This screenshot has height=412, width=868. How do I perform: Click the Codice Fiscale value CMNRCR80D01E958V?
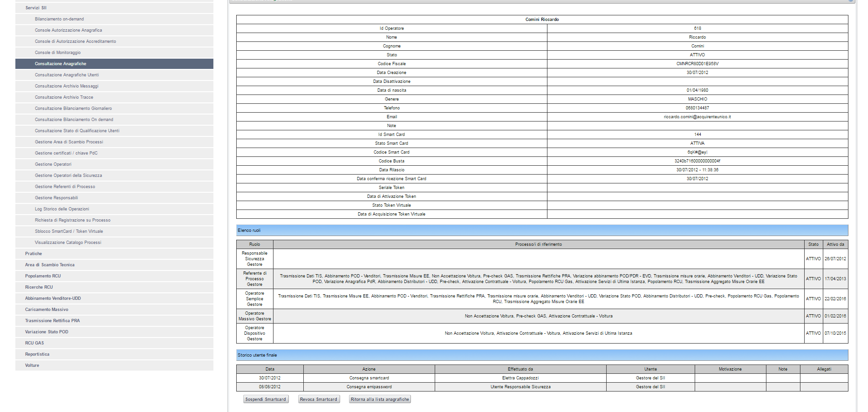click(x=697, y=64)
